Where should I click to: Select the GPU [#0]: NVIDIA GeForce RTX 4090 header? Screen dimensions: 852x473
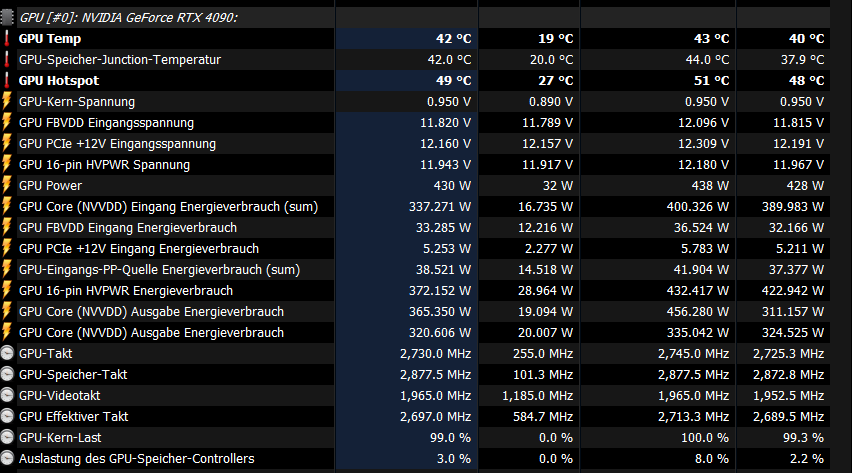pos(128,17)
